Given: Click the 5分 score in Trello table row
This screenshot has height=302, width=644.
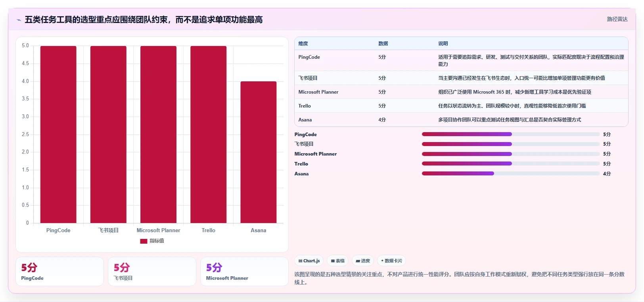Looking at the screenshot, I should click(x=382, y=106).
